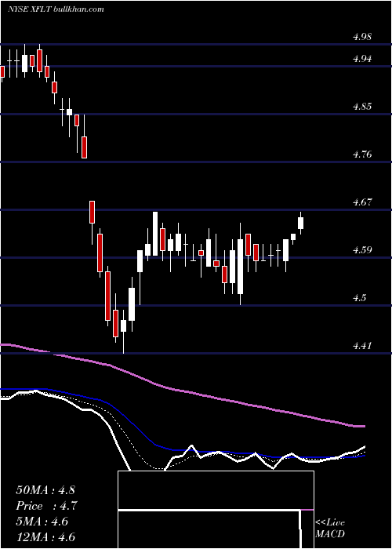The height and width of the screenshot is (549, 392).
Task: Click the <<Live MACD label
Action: 330,529
